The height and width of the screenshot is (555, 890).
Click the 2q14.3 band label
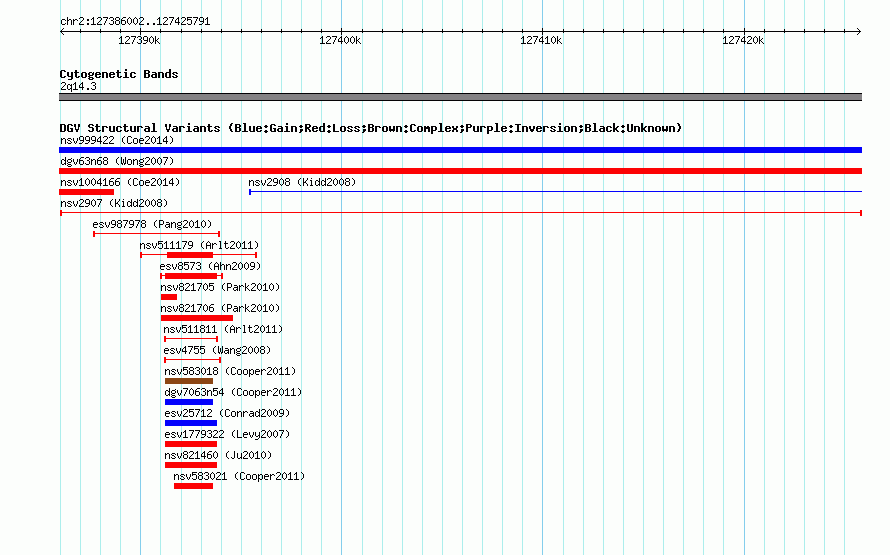tap(78, 86)
